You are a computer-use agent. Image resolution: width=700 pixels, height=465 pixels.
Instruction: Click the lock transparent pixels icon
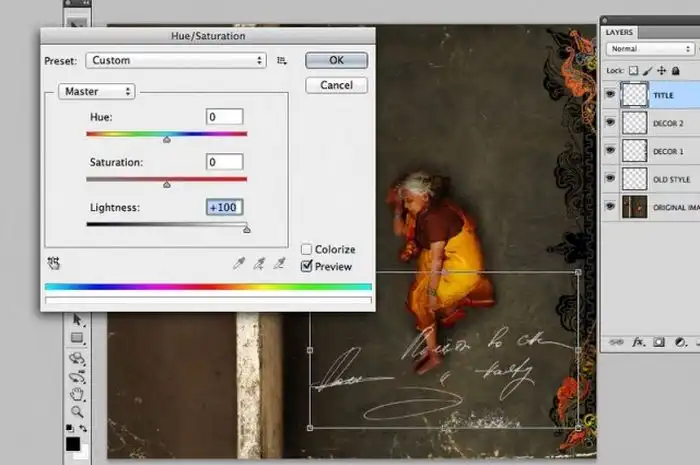point(633,71)
